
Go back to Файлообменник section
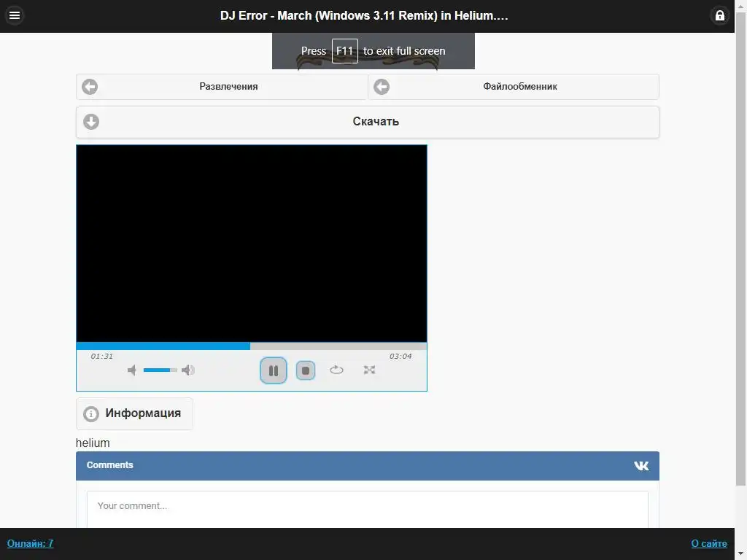pyautogui.click(x=514, y=87)
